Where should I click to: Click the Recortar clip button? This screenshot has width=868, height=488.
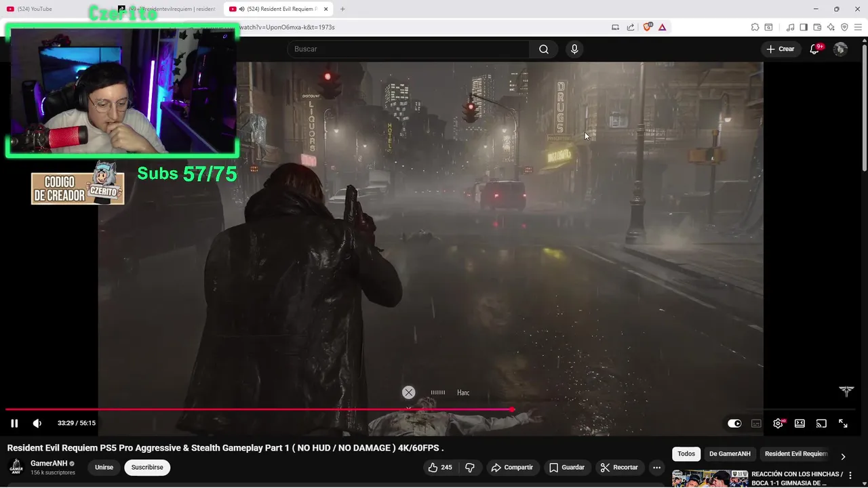point(619,467)
